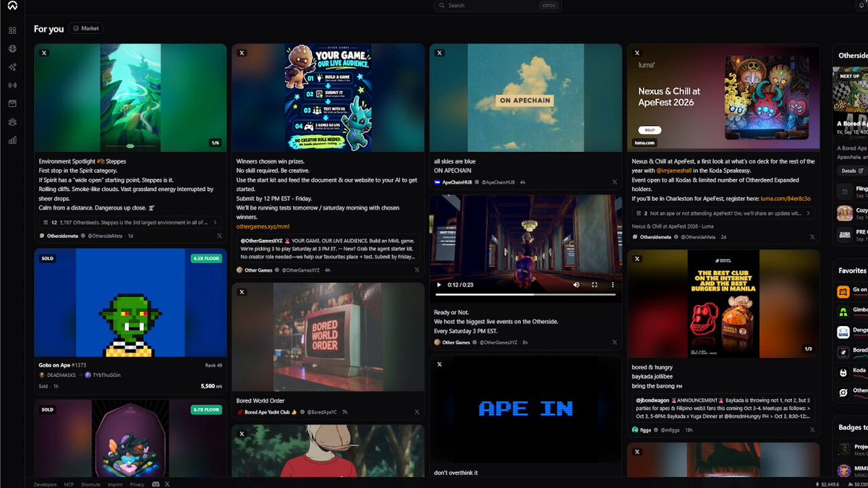Open the Gimbo favorites row

(852, 312)
